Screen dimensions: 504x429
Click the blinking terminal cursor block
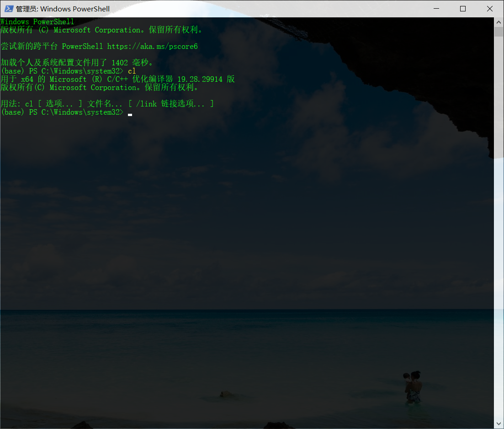click(x=130, y=114)
